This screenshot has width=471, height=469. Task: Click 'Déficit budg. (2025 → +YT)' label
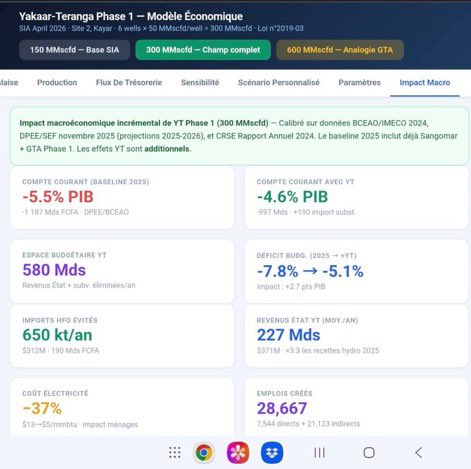[x=306, y=256]
